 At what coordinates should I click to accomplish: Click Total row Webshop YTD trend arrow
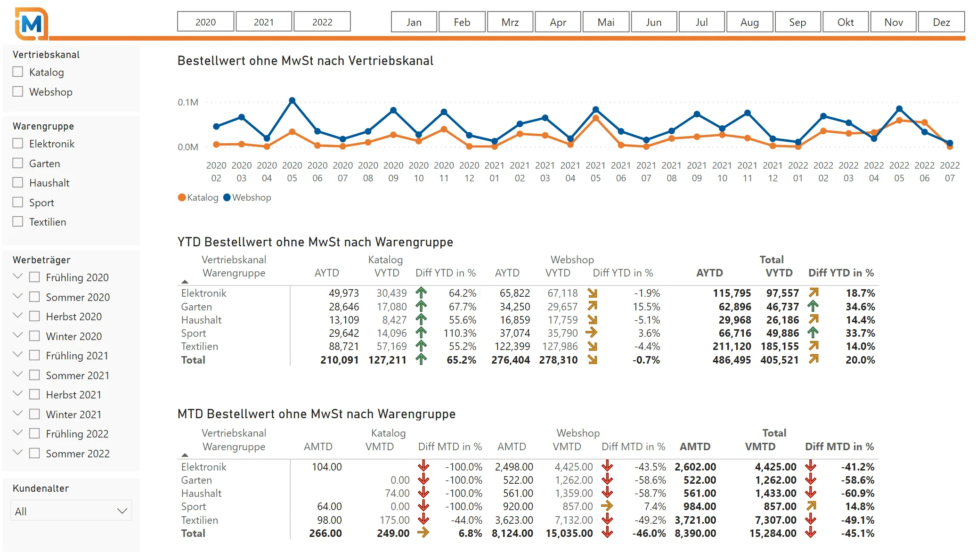click(592, 359)
